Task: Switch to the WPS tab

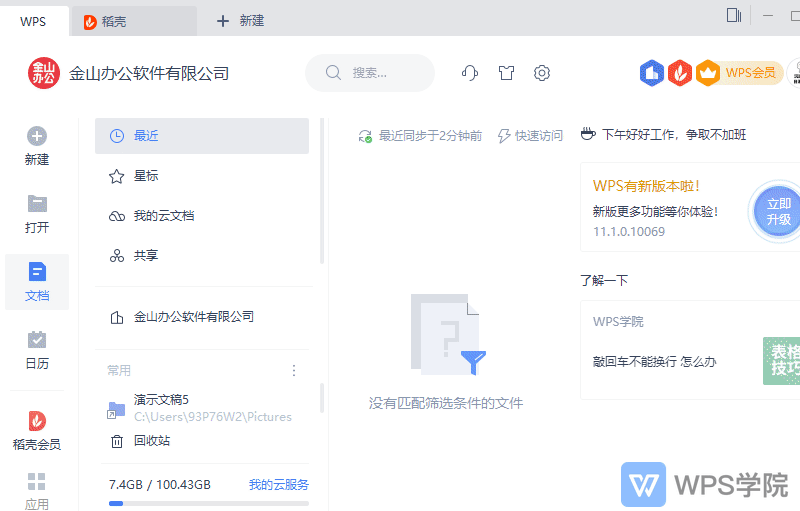Action: (x=34, y=21)
